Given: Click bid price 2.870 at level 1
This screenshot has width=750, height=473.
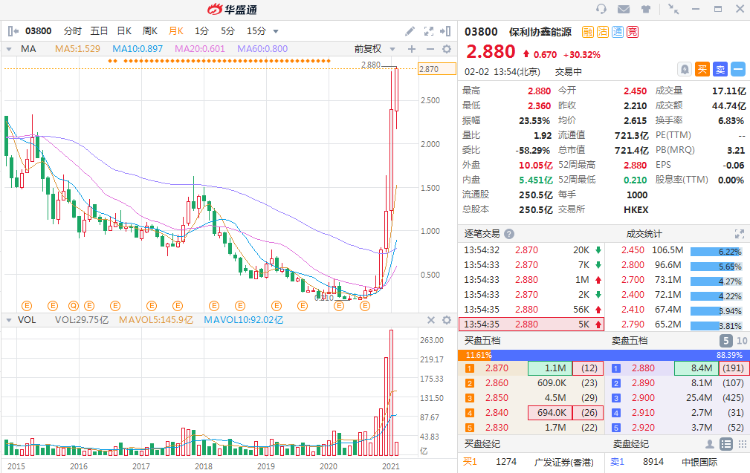Looking at the screenshot, I should point(497,368).
